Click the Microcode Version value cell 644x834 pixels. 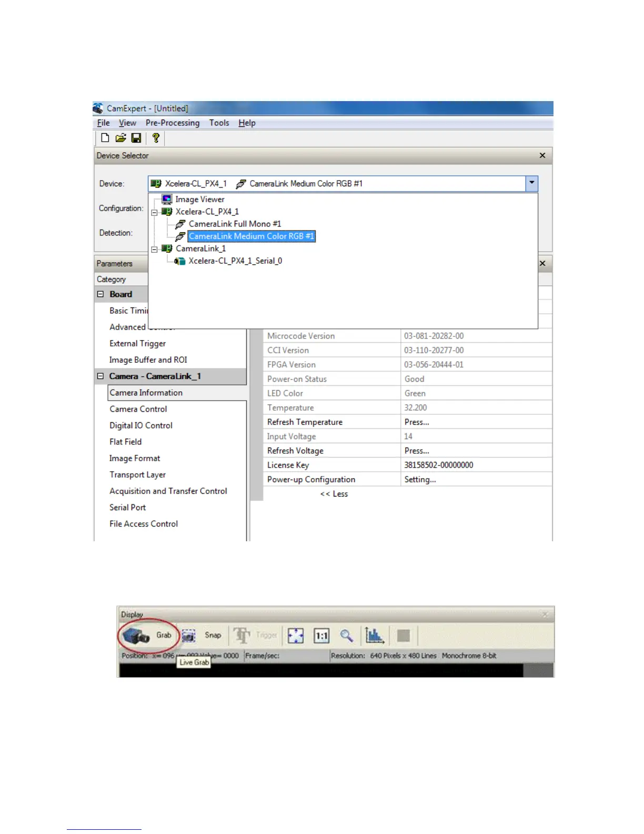point(476,336)
